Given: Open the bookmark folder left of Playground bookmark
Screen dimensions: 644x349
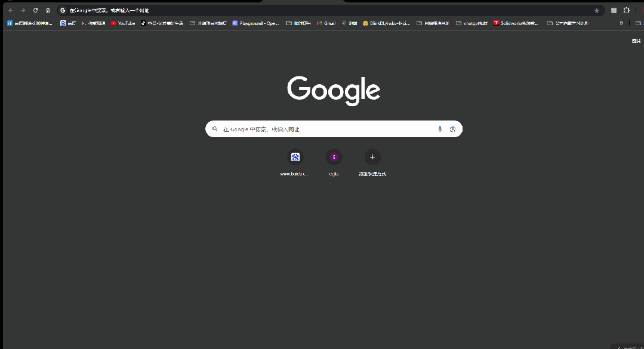Looking at the screenshot, I should 208,23.
